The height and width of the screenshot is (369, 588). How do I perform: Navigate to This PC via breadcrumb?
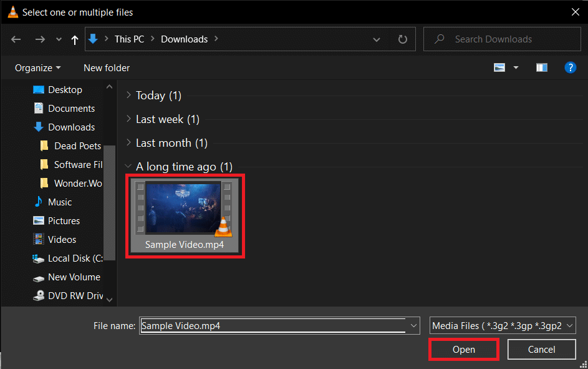[x=129, y=39]
